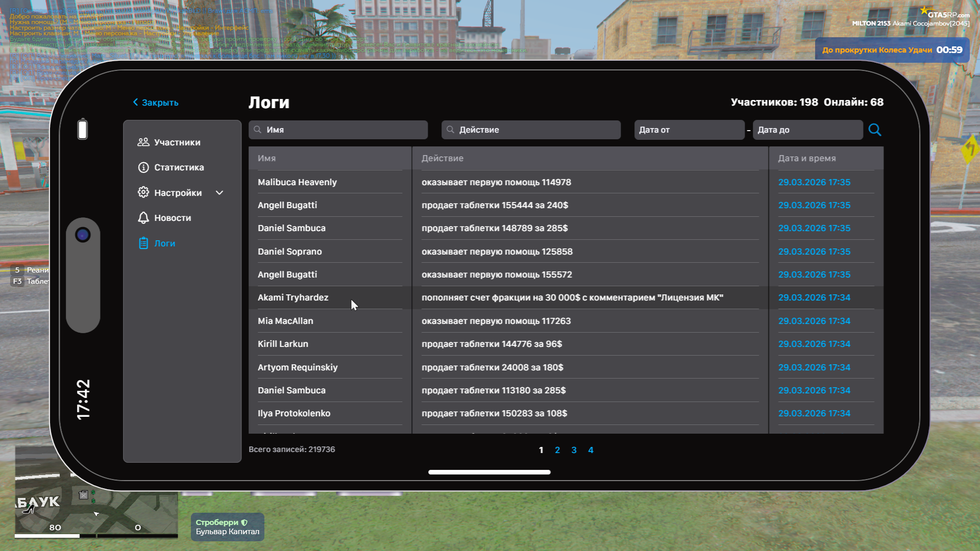Screen dimensions: 980x551
Task: Open the Дата от date field
Action: (x=689, y=130)
